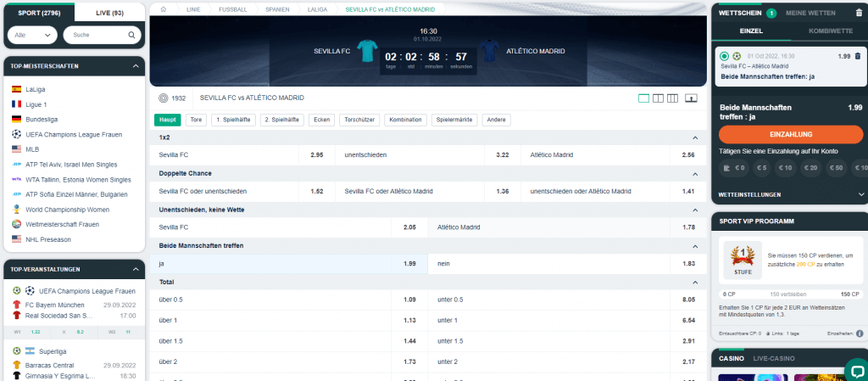Open NHL Preseason championship
The width and height of the screenshot is (868, 381).
(48, 239)
